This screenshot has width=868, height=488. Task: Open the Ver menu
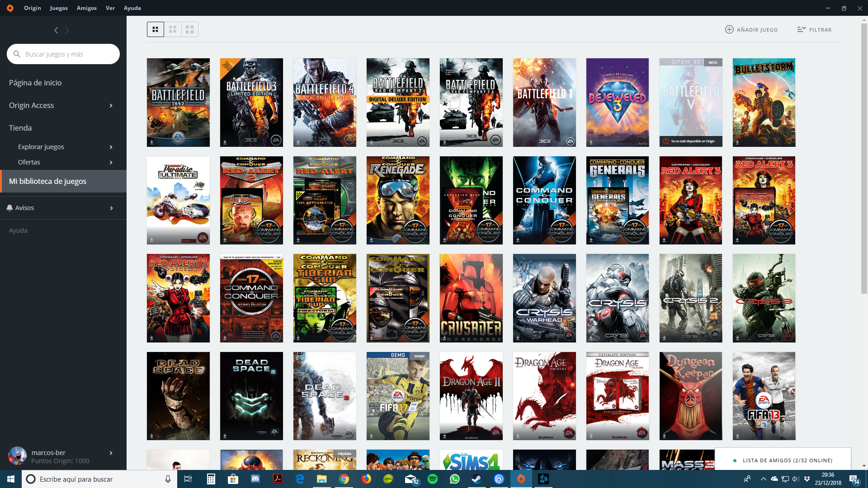pos(110,8)
